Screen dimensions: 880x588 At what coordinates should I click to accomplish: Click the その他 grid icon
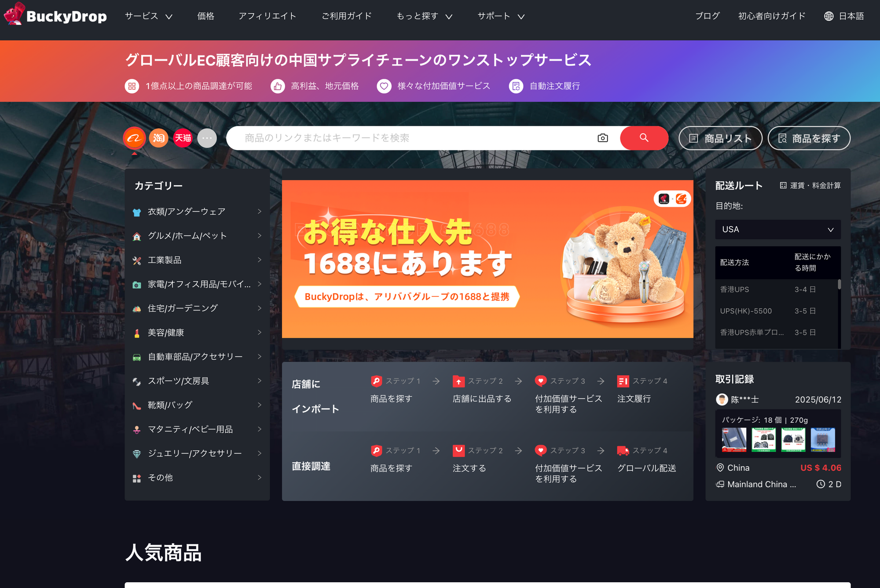click(x=137, y=478)
